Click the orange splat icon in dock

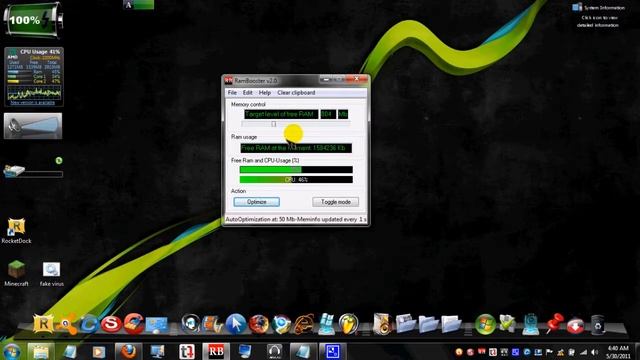[x=66, y=324]
